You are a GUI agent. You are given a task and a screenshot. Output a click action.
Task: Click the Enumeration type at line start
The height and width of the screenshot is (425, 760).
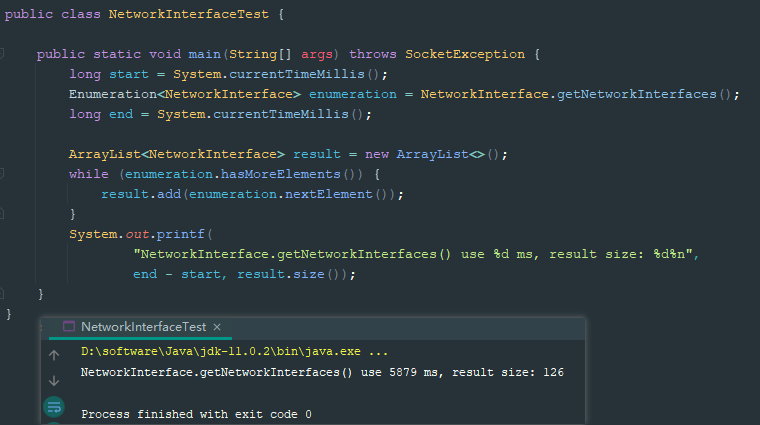[x=113, y=94]
